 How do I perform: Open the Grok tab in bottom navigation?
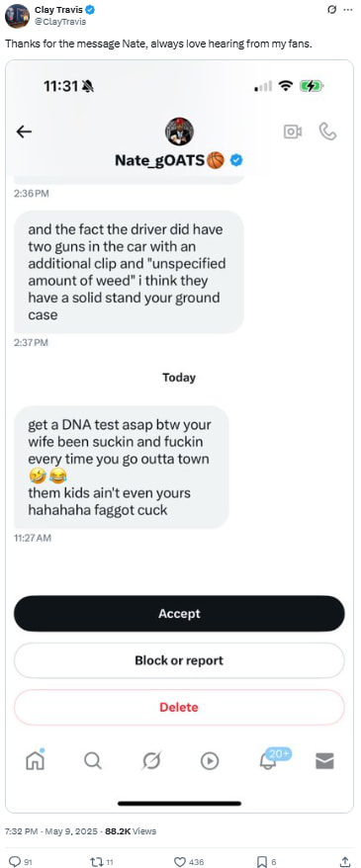pyautogui.click(x=151, y=761)
